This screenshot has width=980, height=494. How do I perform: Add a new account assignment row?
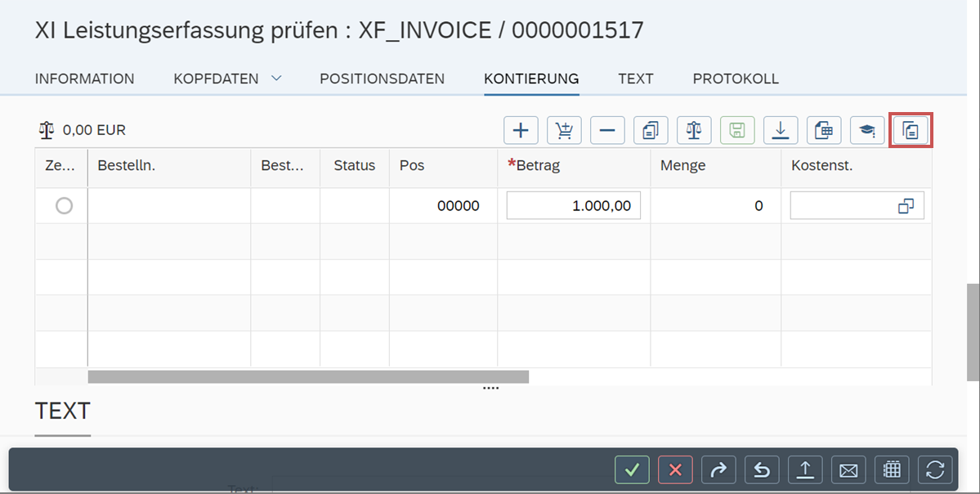coord(521,129)
